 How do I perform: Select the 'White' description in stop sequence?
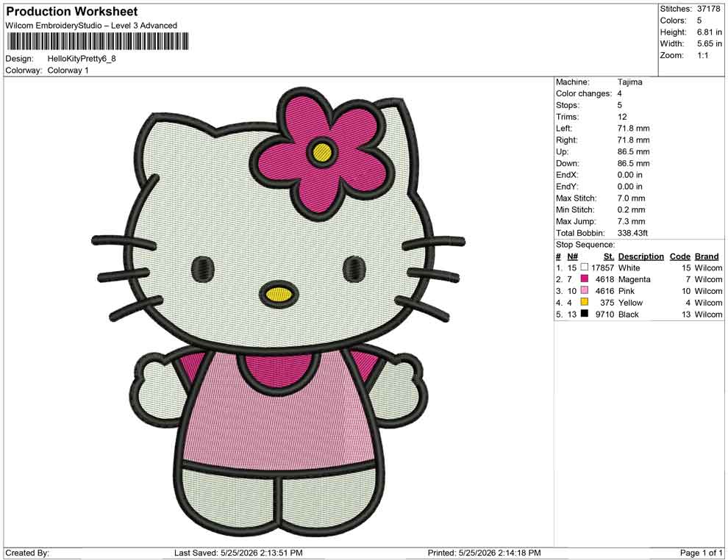[x=629, y=268]
